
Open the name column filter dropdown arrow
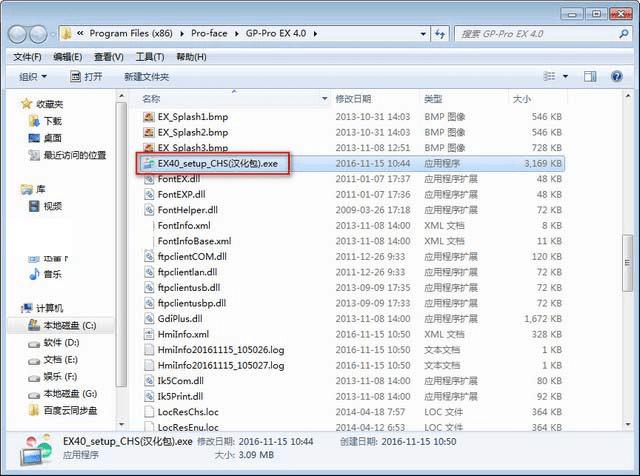(325, 99)
